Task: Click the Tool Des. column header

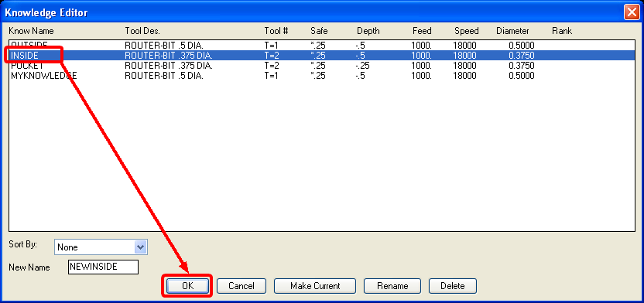Action: [142, 31]
